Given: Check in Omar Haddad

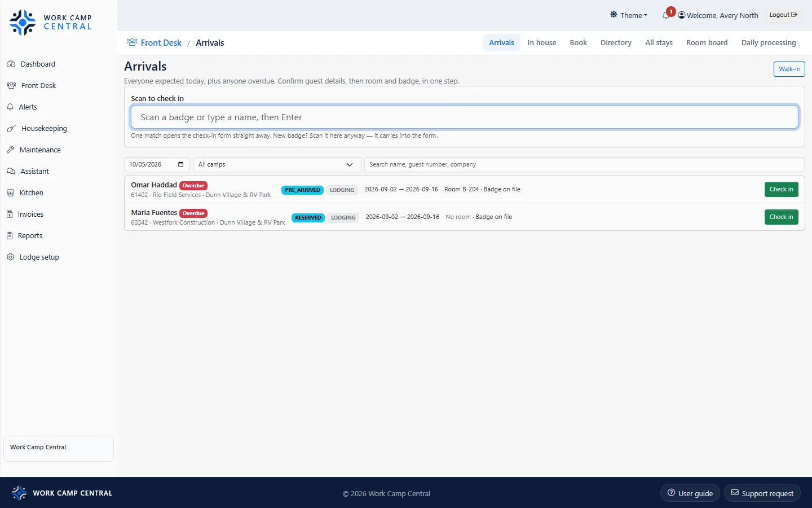Looking at the screenshot, I should point(781,190).
